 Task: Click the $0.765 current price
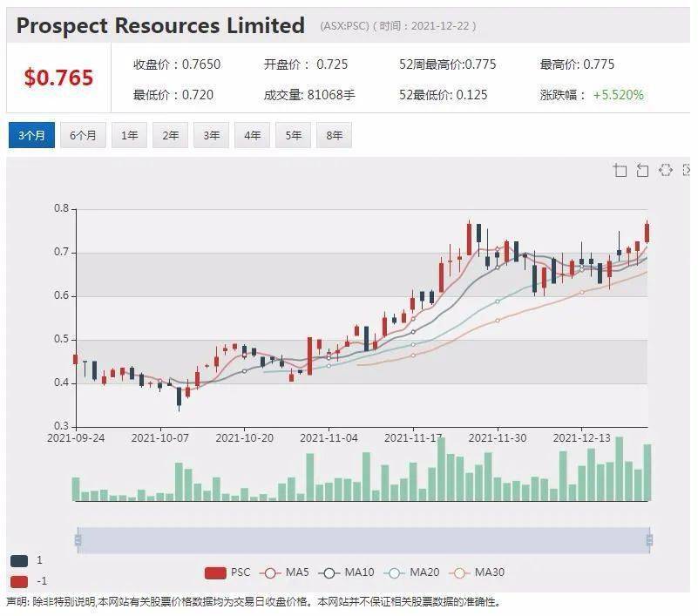(58, 78)
